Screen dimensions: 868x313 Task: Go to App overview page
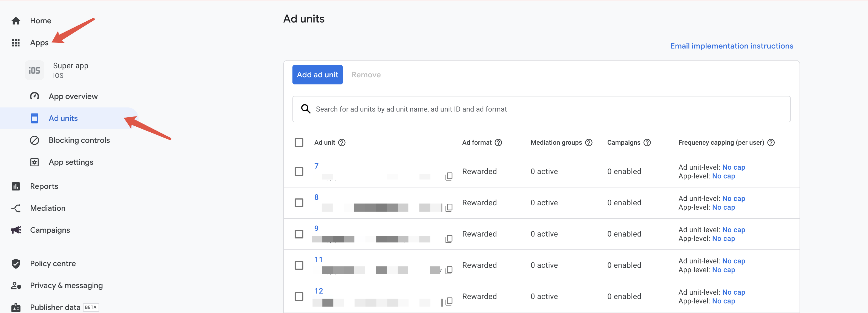click(73, 96)
